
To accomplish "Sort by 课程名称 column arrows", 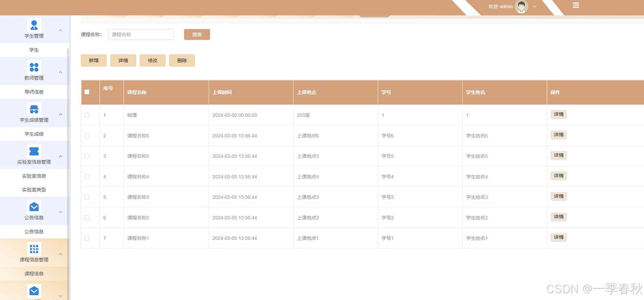I will [x=151, y=92].
